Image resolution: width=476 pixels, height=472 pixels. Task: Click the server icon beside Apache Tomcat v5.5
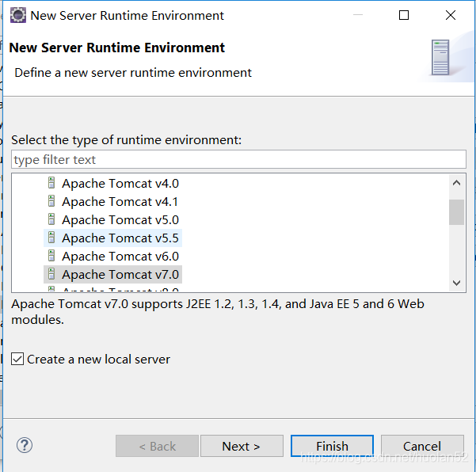51,238
